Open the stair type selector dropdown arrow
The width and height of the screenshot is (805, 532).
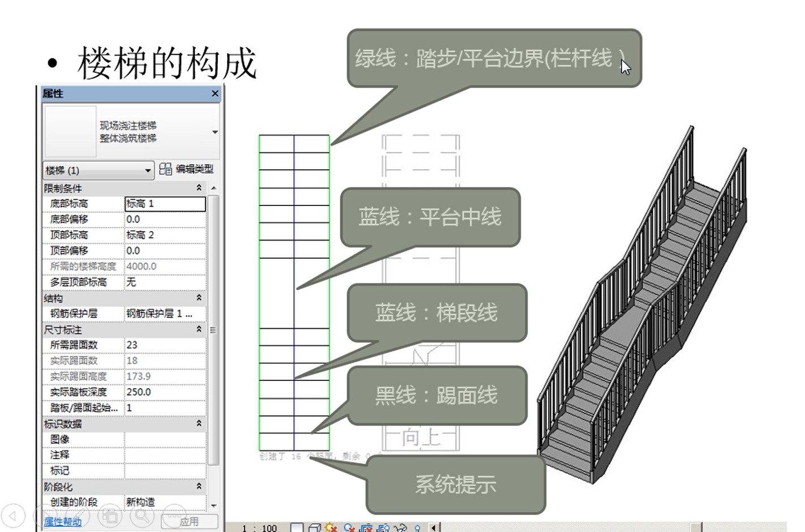tap(215, 132)
